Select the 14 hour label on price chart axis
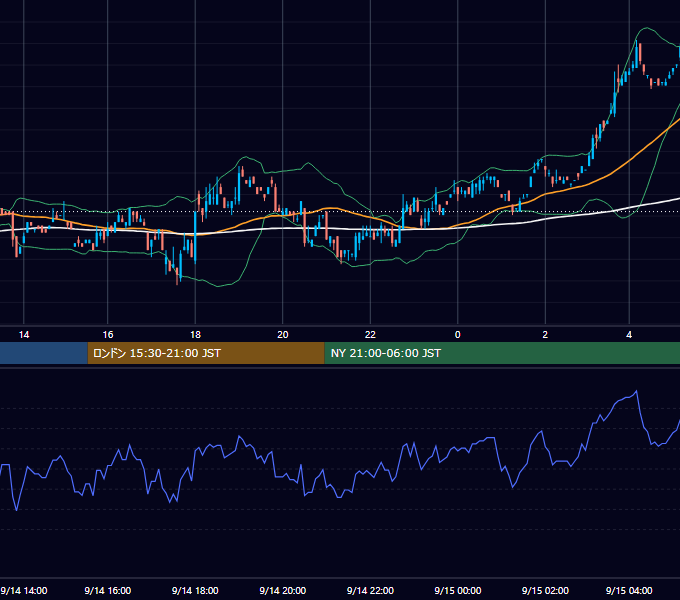The width and height of the screenshot is (680, 600). (24, 335)
